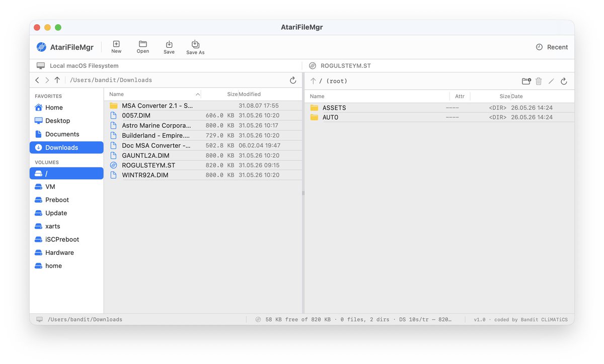Select Home in Favorites sidebar

pyautogui.click(x=66, y=108)
